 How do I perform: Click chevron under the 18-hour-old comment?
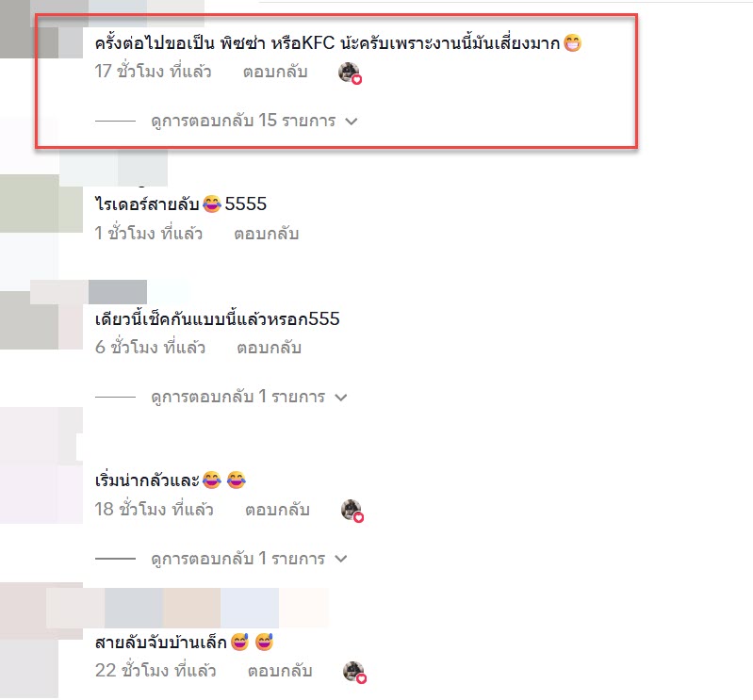click(x=340, y=559)
